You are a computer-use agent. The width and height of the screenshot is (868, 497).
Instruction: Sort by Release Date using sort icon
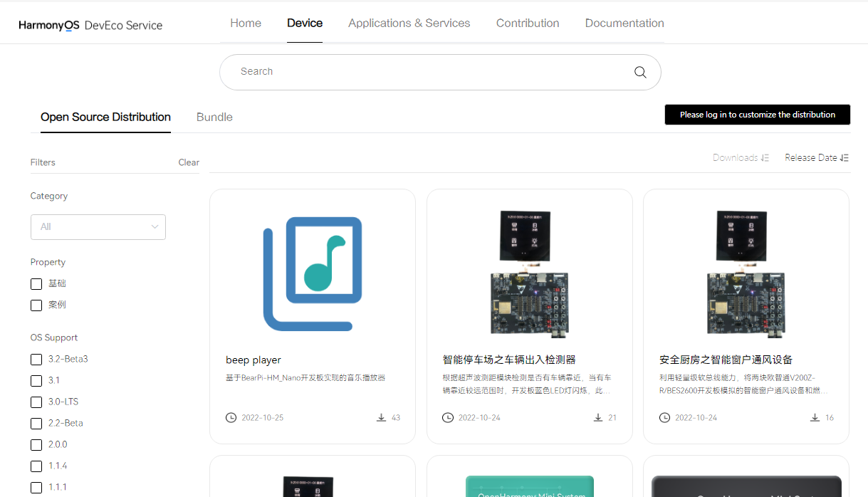pyautogui.click(x=845, y=158)
